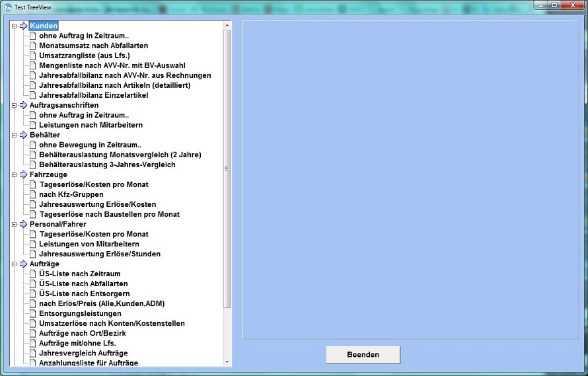Collapse the Auftragsanschriften tree node
Image resolution: width=588 pixels, height=376 pixels.
14,105
